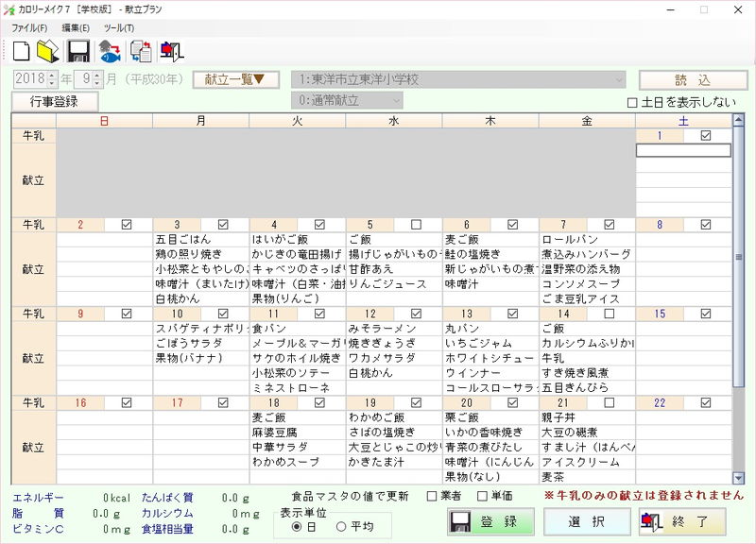Select the ホワイトシチュー cell on day 13

coord(490,358)
